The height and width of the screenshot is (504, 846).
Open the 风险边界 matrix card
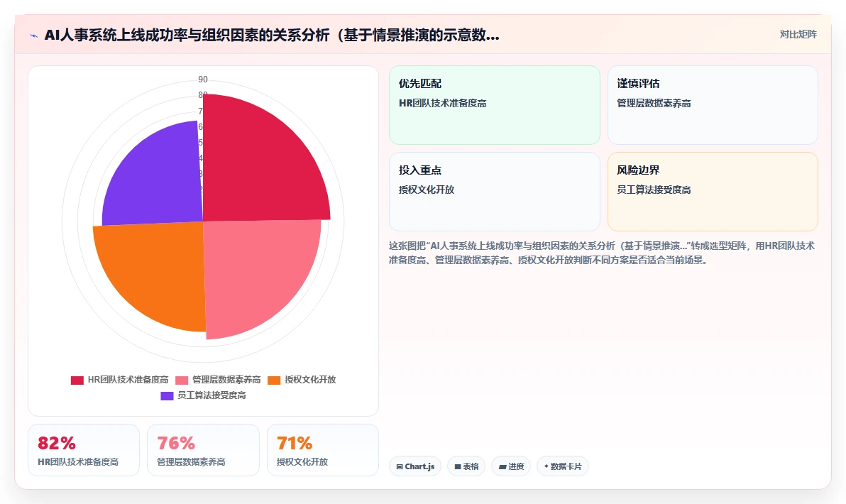(713, 192)
